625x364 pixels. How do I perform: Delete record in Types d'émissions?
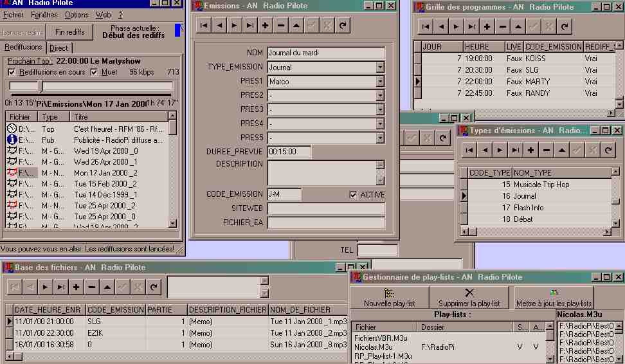(x=546, y=150)
